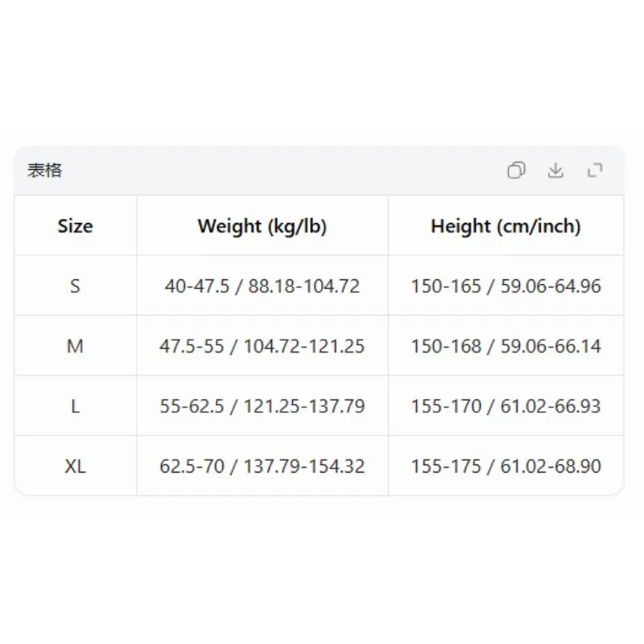
Task: Select weight cell 62.5-70 / 137.79-154.32
Action: 262,466
